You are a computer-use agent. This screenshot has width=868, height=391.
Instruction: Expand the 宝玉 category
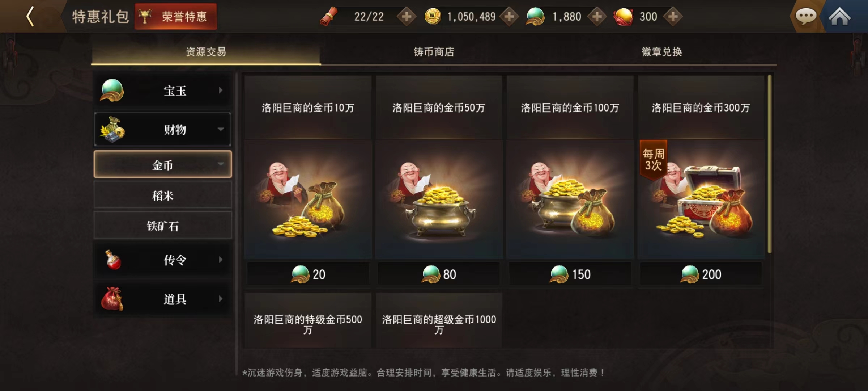pyautogui.click(x=163, y=91)
